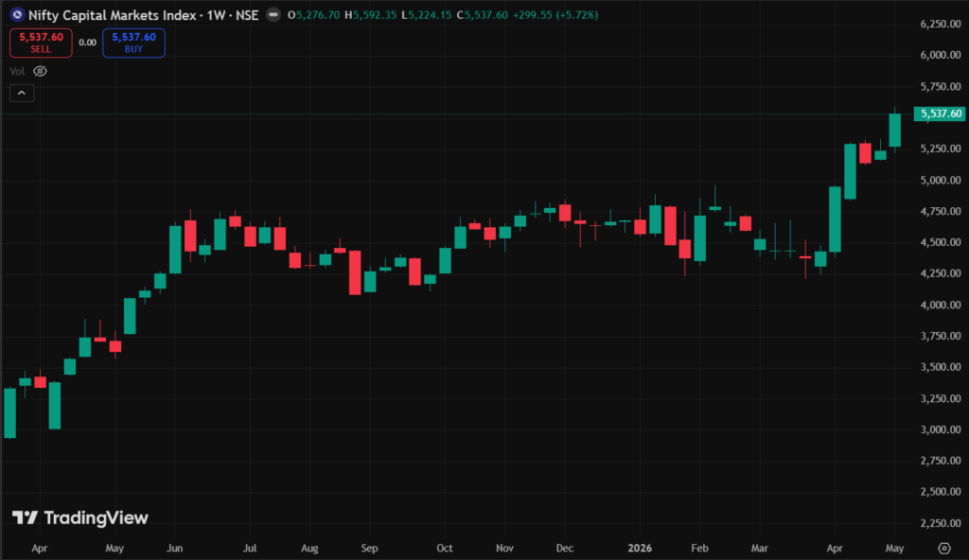Click the Jun label on the time axis
Viewport: 969px width, 560px height.
pyautogui.click(x=175, y=548)
